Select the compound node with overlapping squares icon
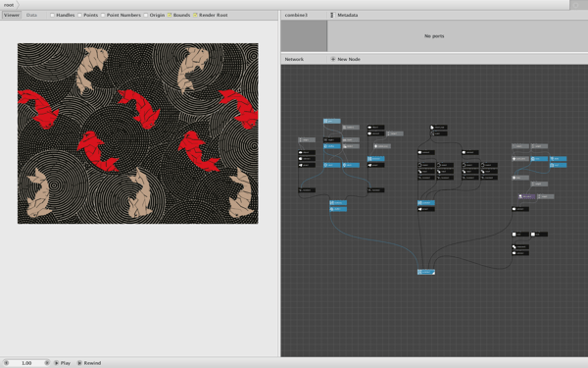The image size is (588, 368). (520, 246)
